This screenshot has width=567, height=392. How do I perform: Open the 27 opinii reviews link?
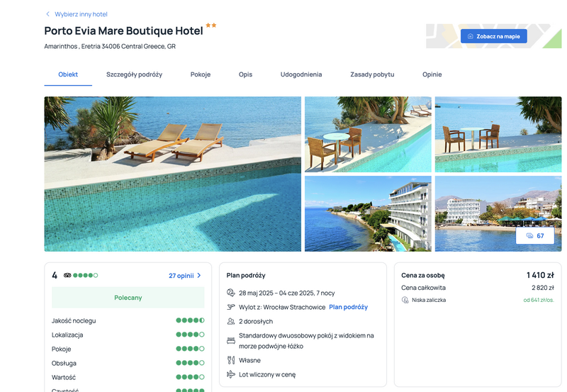click(181, 276)
